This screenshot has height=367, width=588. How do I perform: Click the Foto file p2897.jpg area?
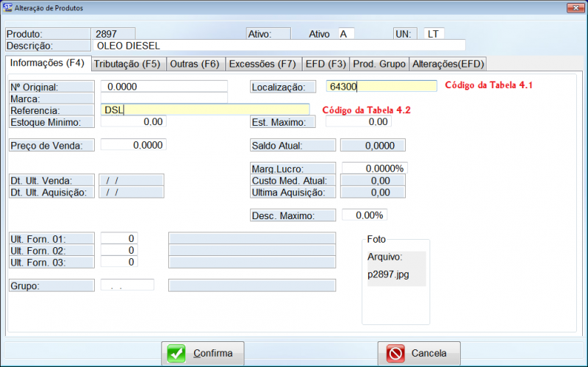tap(396, 274)
